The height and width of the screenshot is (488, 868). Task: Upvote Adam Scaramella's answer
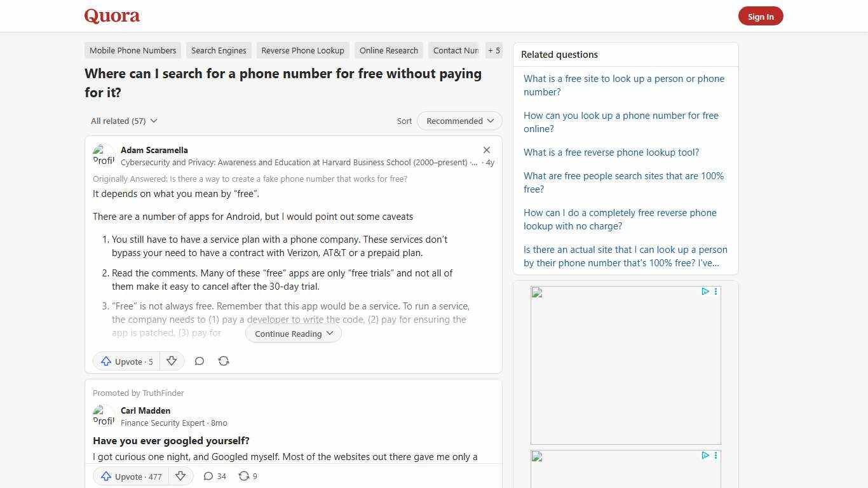(x=125, y=361)
